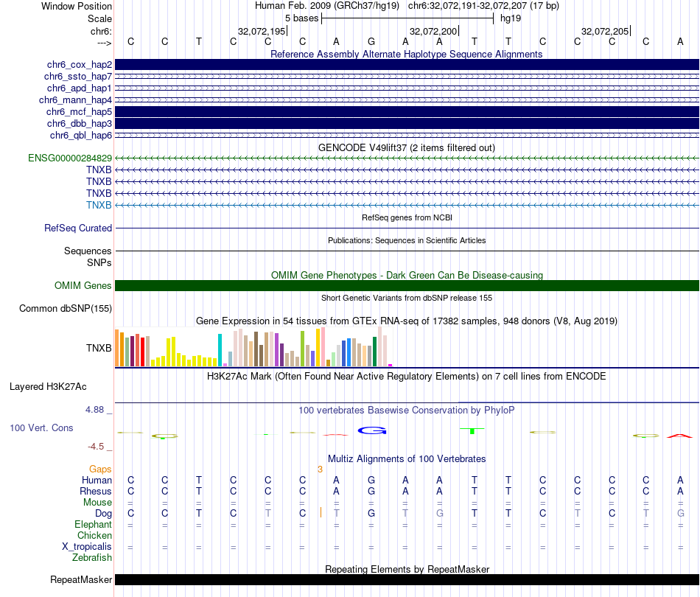Click the cyan bar in GTEx expression chart
The width and height of the screenshot is (700, 597).
220,350
